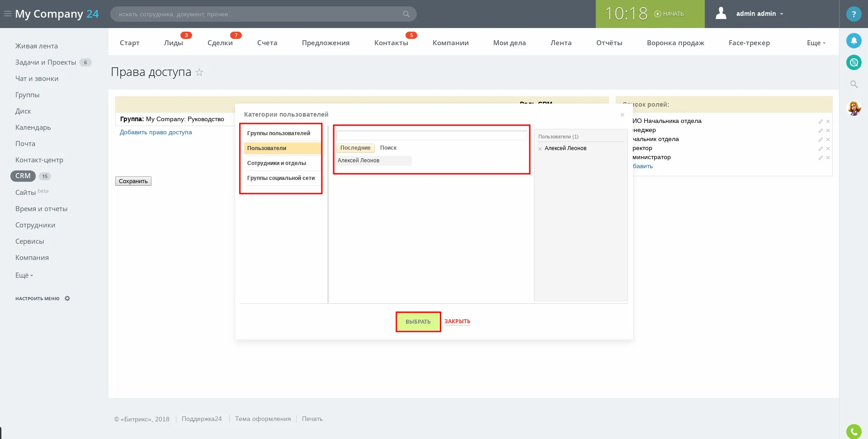Viewport: 868px width, 439px height.
Task: Click the help question mark icon
Action: (x=854, y=14)
